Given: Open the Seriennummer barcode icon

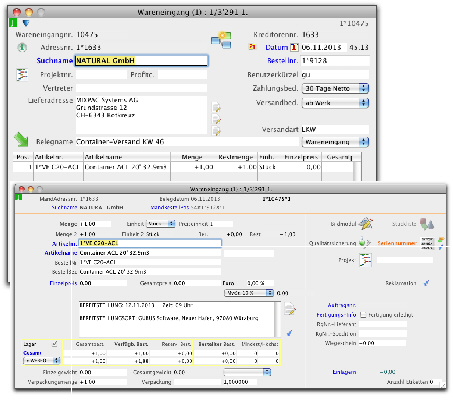Looking at the screenshot, I should pos(427,243).
